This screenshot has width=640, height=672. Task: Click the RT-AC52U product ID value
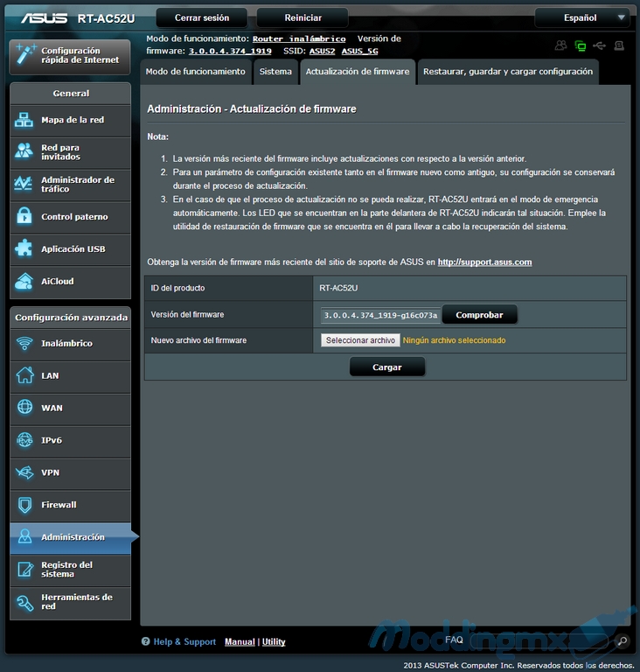(338, 288)
